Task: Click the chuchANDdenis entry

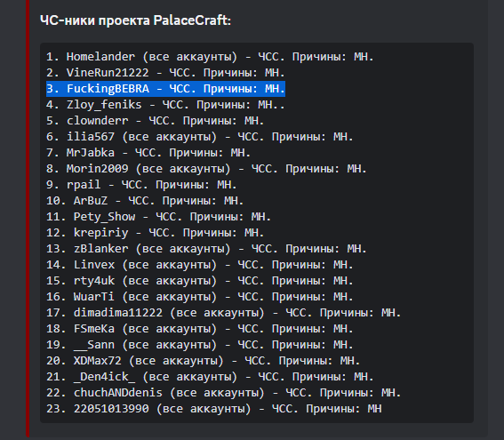Action: click(x=224, y=393)
